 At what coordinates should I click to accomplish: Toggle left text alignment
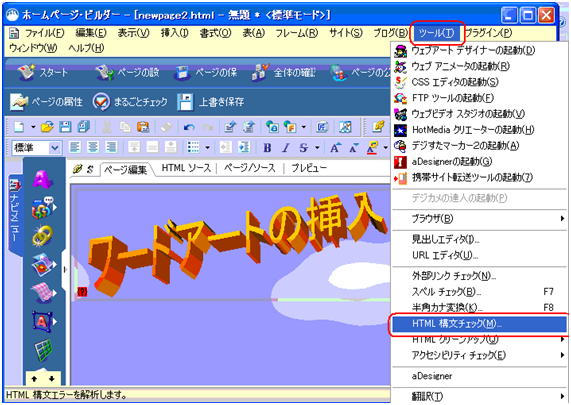[75, 148]
